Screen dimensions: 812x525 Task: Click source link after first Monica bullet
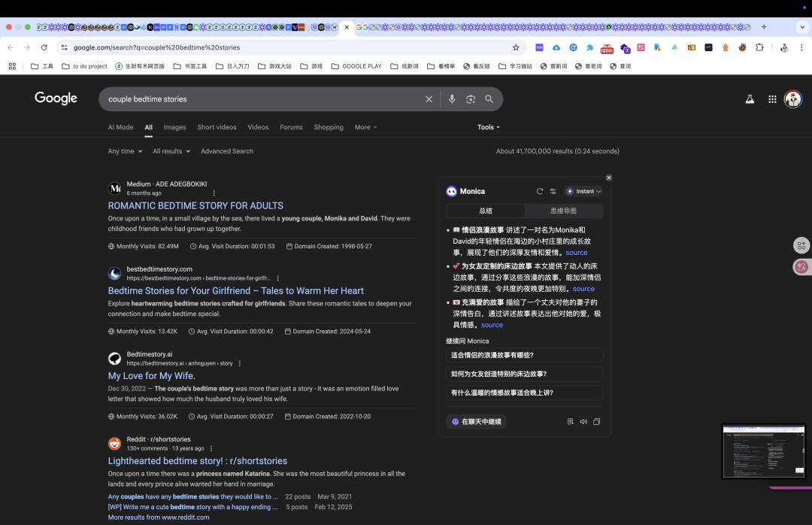pos(577,253)
